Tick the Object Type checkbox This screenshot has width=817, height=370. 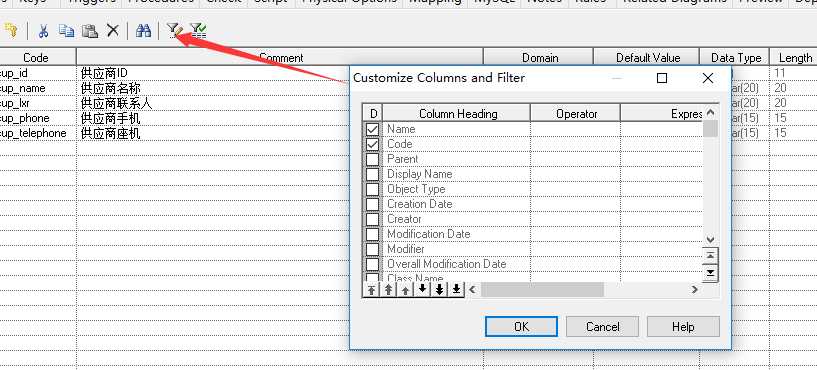click(x=373, y=189)
